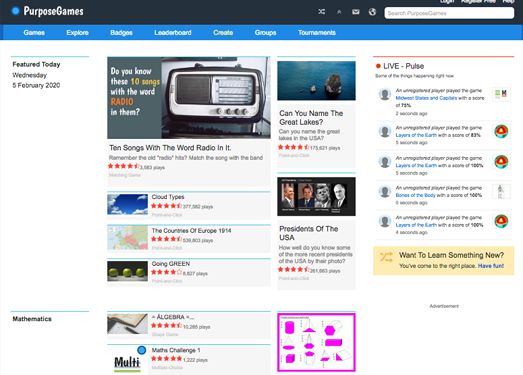
Task: Open Presidents Of The USA title
Action: tap(309, 233)
